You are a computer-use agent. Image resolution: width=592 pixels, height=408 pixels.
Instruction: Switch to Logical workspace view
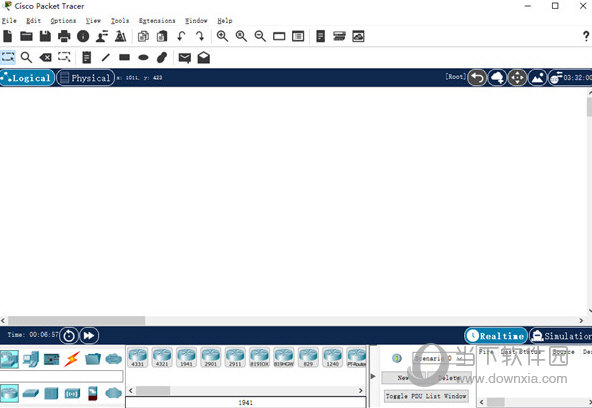[27, 78]
